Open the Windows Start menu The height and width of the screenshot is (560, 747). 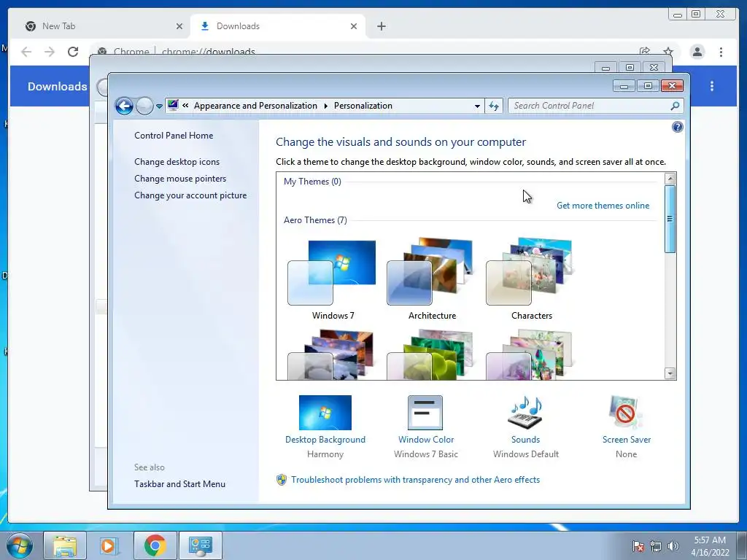pos(20,545)
